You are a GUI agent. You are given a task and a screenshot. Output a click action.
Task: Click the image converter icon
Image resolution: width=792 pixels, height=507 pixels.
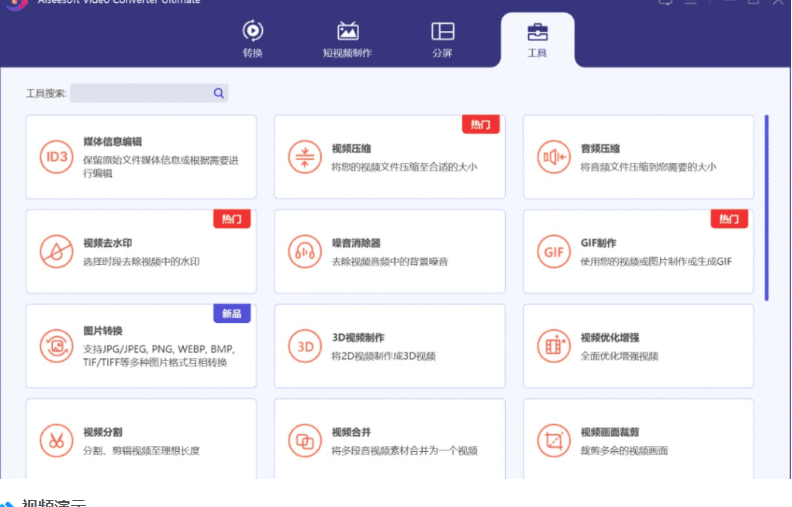pos(54,346)
